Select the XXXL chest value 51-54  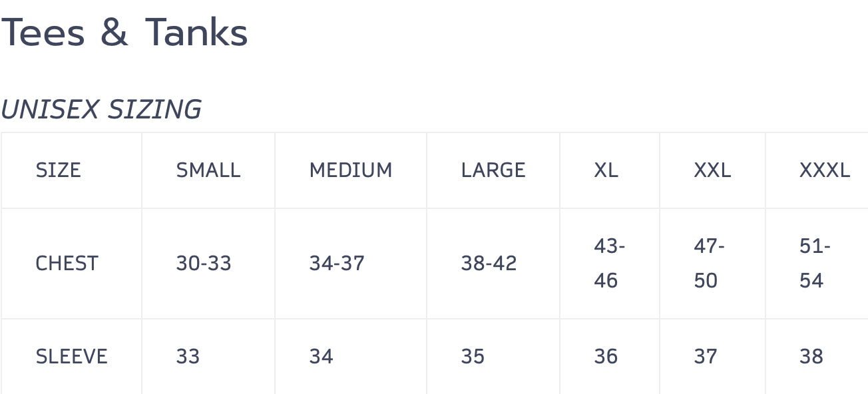click(x=815, y=264)
